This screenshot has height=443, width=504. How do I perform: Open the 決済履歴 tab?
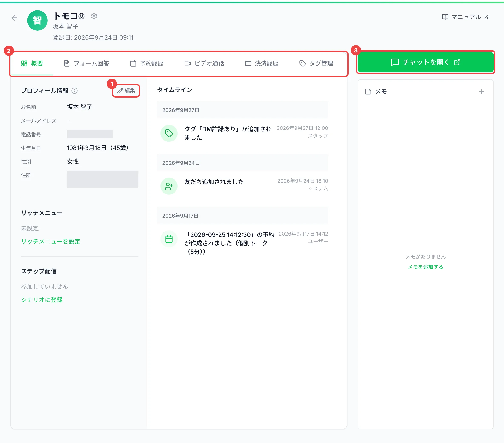tap(262, 63)
